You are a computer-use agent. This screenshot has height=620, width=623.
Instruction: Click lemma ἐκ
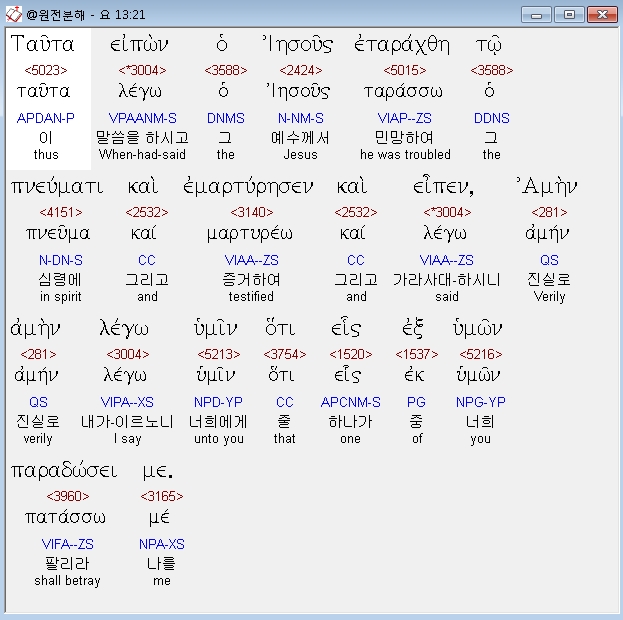414,375
